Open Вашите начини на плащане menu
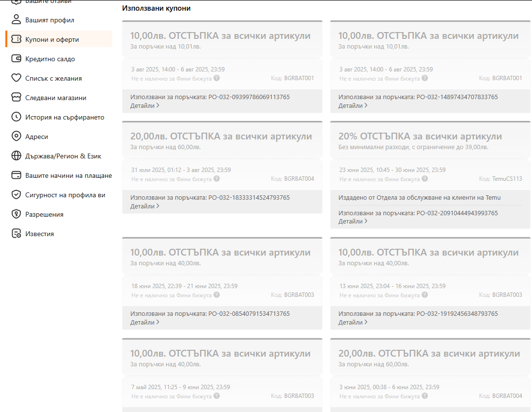Screen dimensions: 532x412 [69, 175]
